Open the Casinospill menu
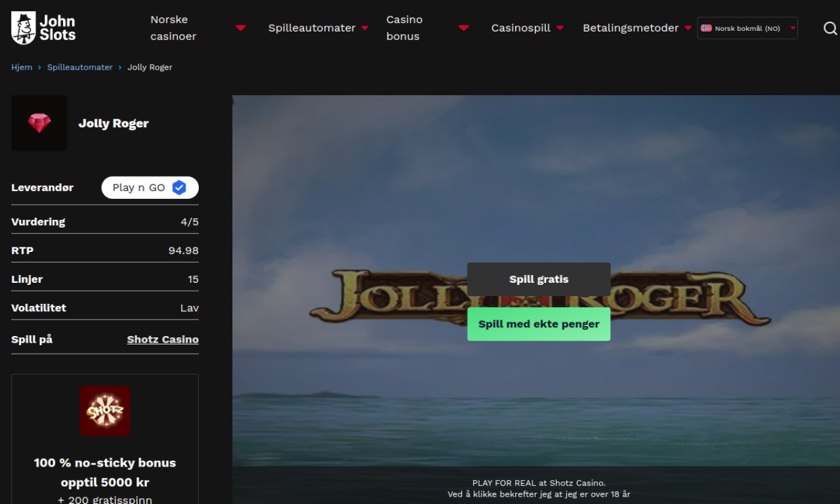The height and width of the screenshot is (504, 840). 521,28
